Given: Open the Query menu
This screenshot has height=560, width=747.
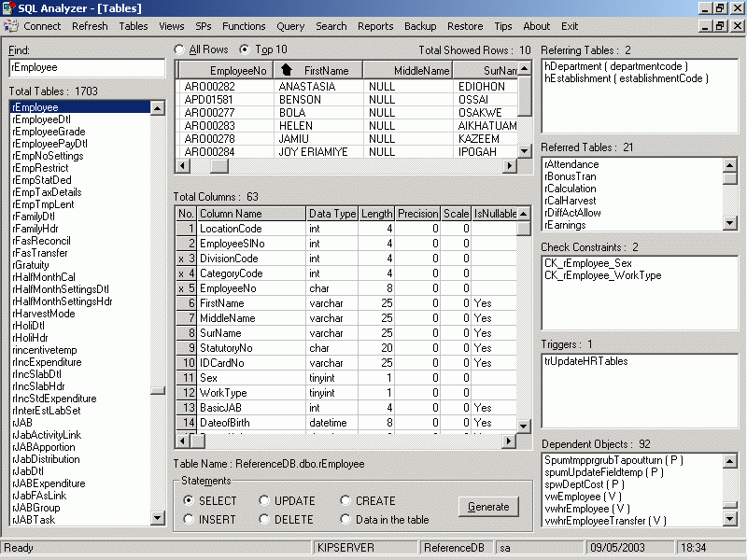Looking at the screenshot, I should point(290,26).
